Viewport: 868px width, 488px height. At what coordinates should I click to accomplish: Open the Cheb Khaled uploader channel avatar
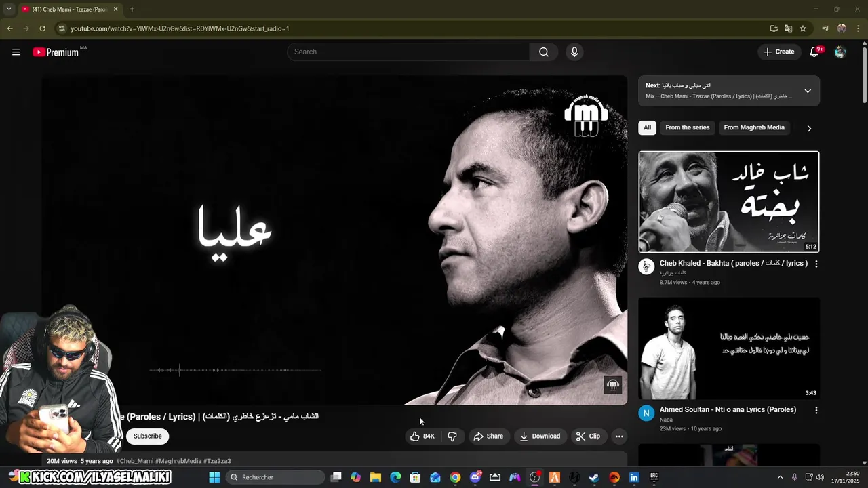click(646, 266)
